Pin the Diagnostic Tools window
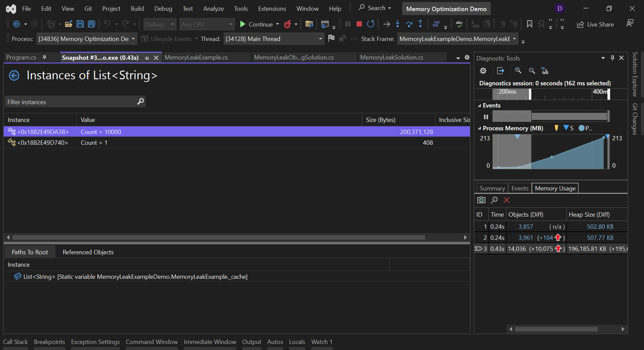644x350 pixels. tap(612, 58)
